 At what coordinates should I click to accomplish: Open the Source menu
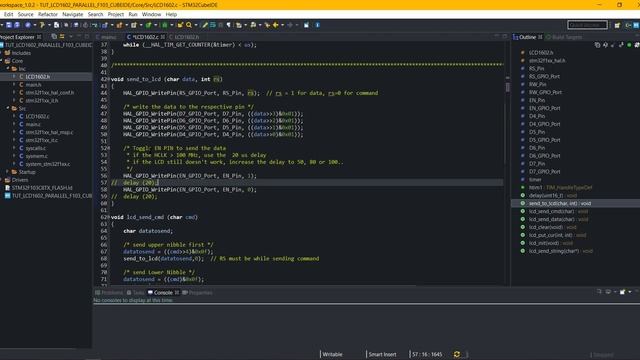click(x=25, y=14)
